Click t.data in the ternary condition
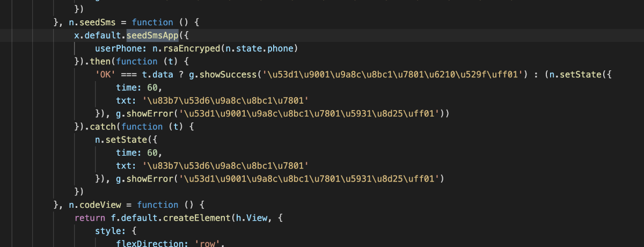644x247 pixels. coord(157,74)
